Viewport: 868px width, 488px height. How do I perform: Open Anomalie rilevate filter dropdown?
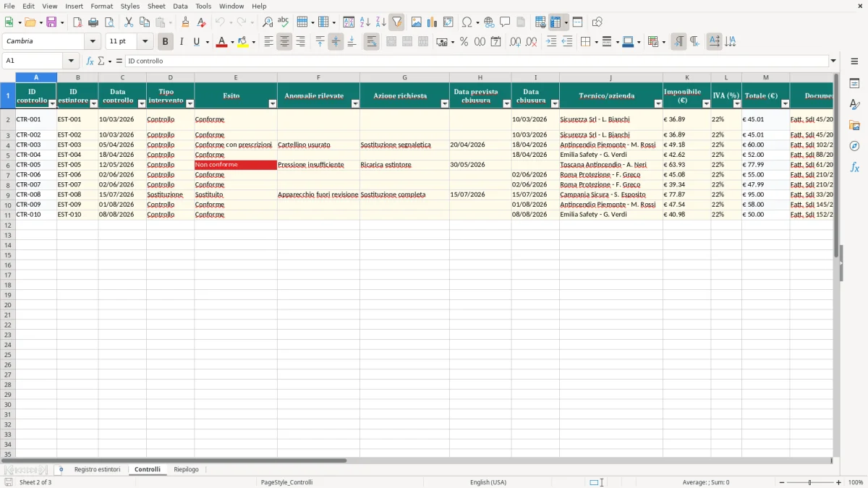(x=355, y=104)
